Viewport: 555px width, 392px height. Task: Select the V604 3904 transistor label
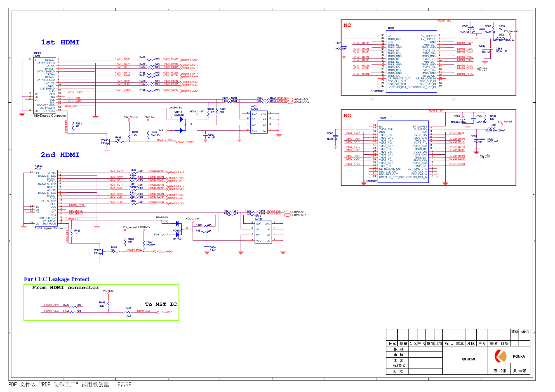104,142
